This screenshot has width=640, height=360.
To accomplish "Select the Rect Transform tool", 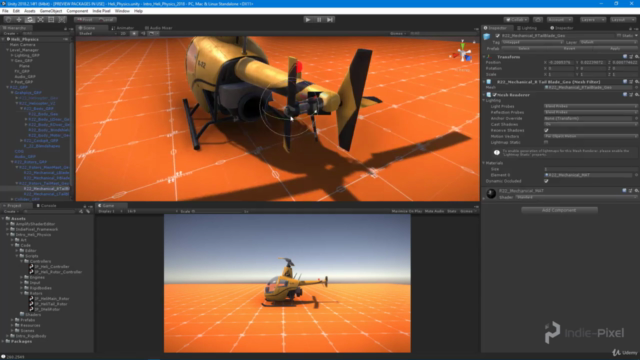I will [x=51, y=19].
